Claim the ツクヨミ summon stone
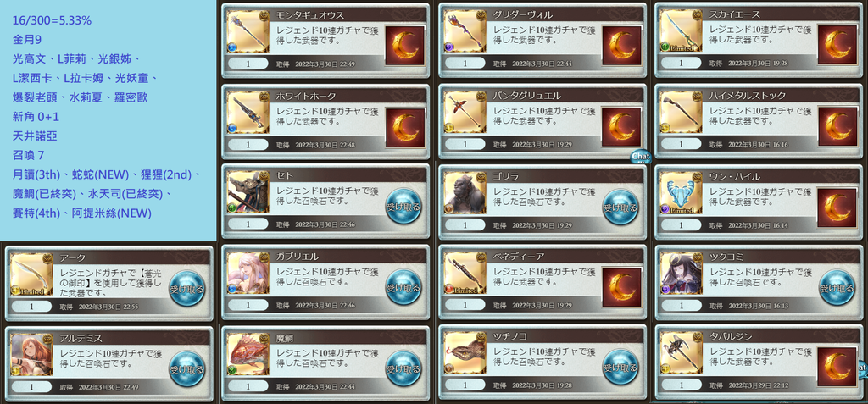The height and width of the screenshot is (404, 868). 837,287
